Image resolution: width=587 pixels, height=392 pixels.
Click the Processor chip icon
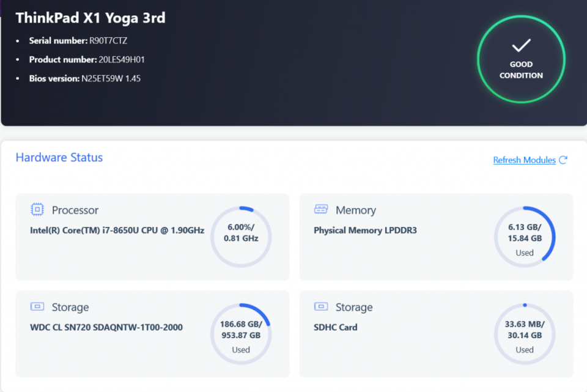37,209
